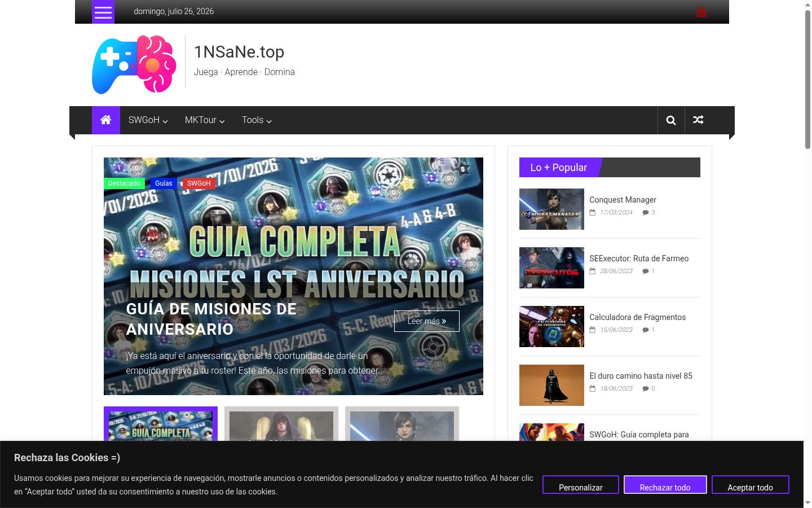
Task: Show a random post with shuffle icon
Action: pos(698,120)
